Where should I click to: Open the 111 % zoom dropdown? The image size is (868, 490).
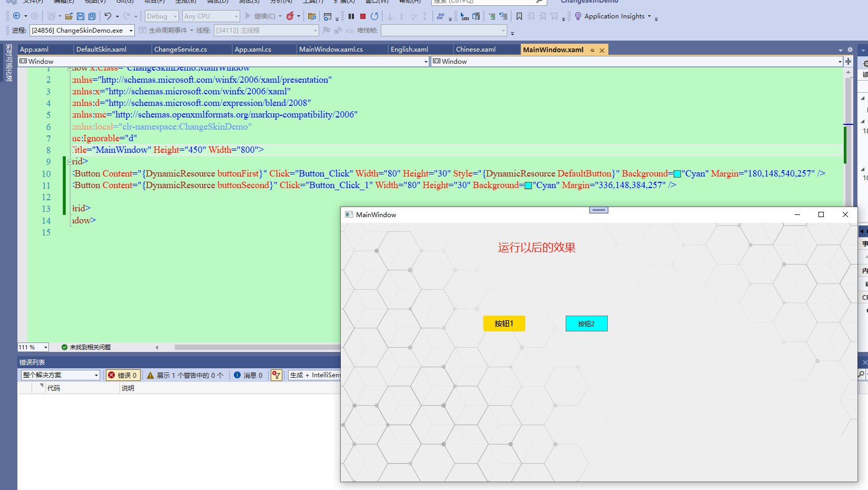point(46,347)
